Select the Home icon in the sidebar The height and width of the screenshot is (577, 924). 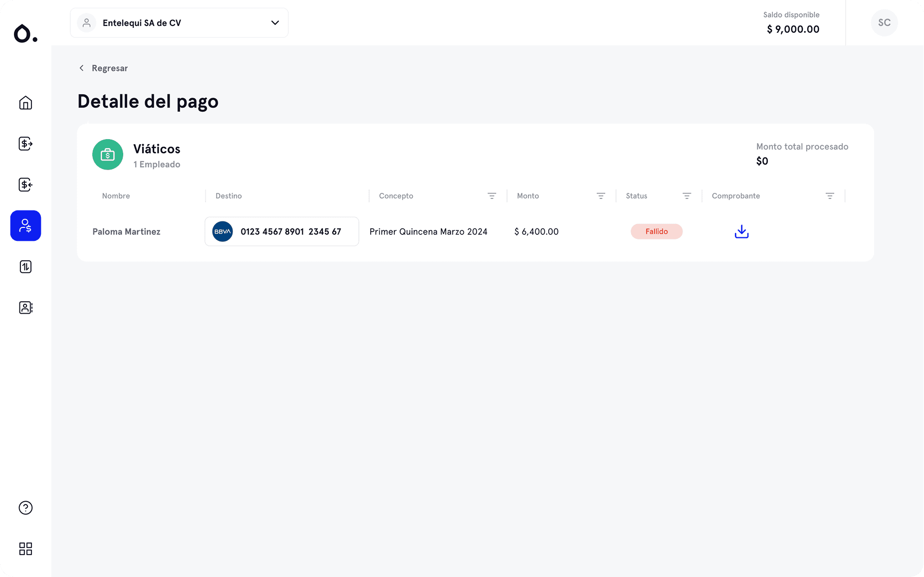pos(25,103)
